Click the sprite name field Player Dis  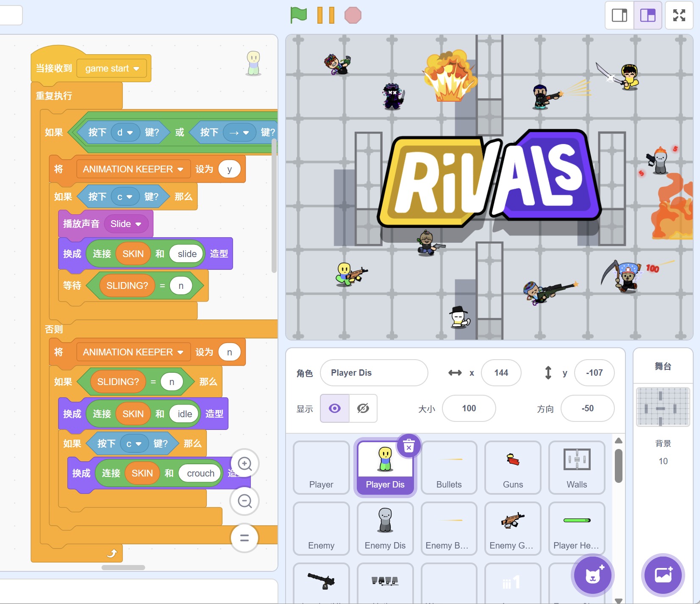click(x=374, y=373)
